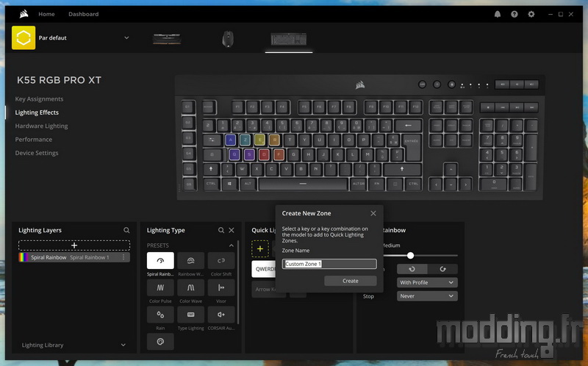Search lighting types magnifier icon
This screenshot has width=588, height=366.
point(221,230)
